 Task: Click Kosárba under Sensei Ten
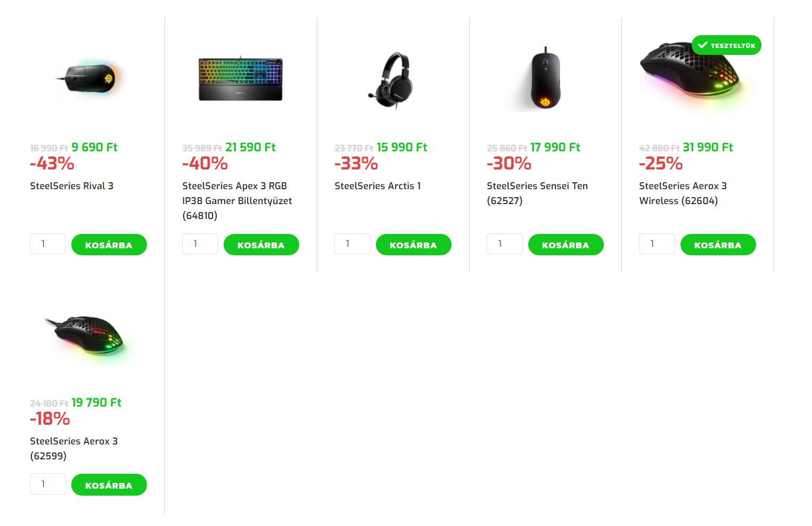point(565,245)
